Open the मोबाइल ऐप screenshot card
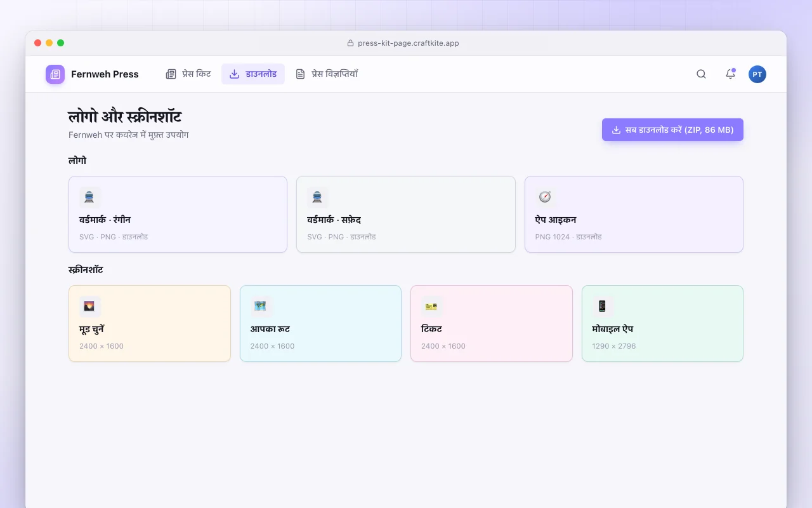 662,324
